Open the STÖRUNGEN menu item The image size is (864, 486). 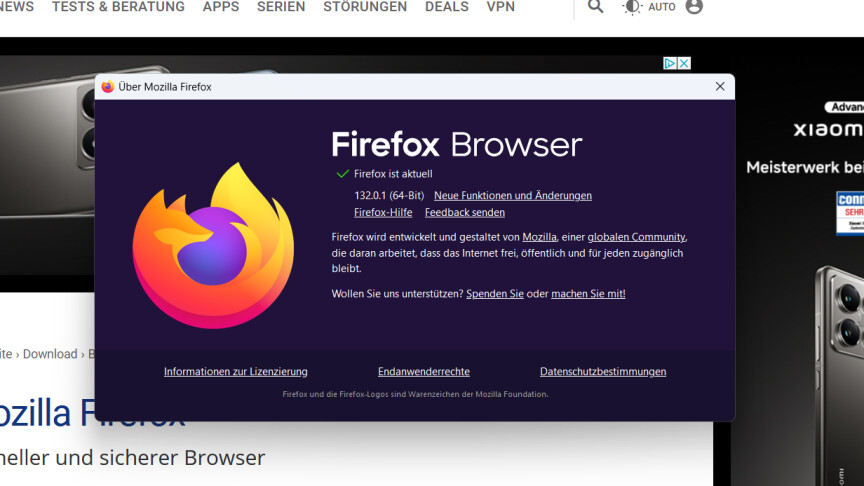pyautogui.click(x=365, y=7)
